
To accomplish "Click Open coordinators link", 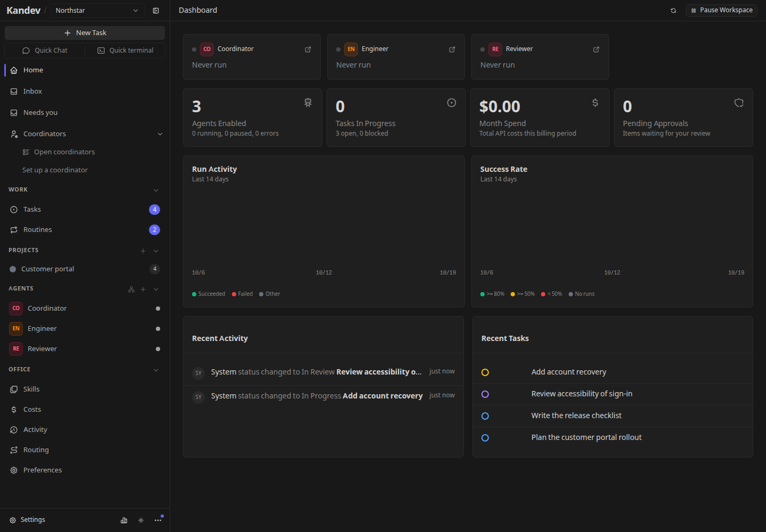I will pos(59,152).
